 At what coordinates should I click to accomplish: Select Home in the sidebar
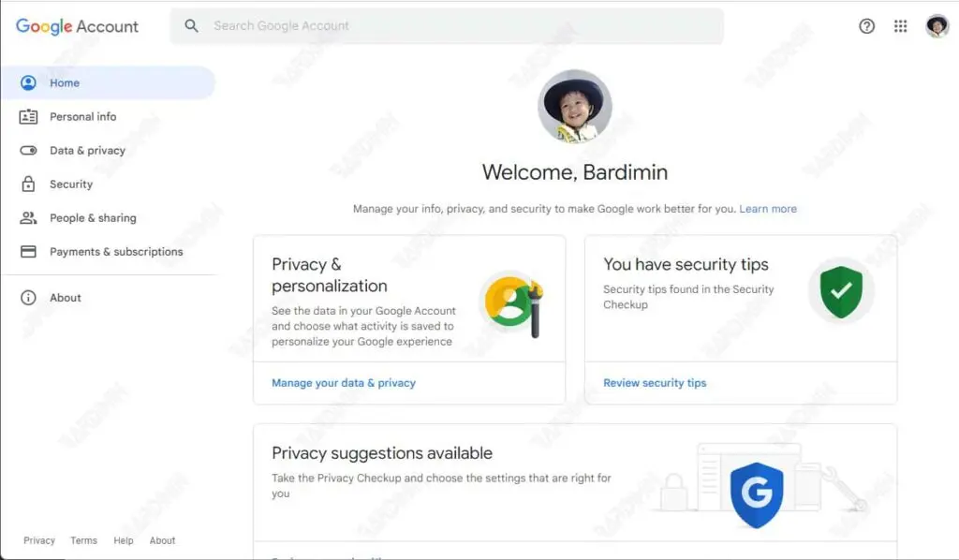click(x=109, y=82)
